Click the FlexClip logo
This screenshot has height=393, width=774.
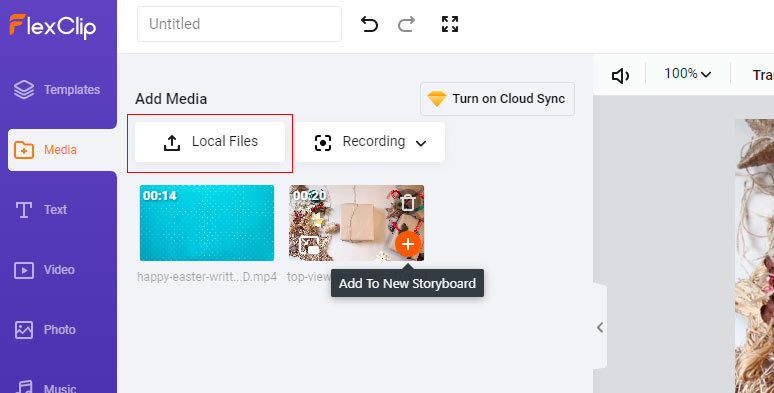coord(53,26)
